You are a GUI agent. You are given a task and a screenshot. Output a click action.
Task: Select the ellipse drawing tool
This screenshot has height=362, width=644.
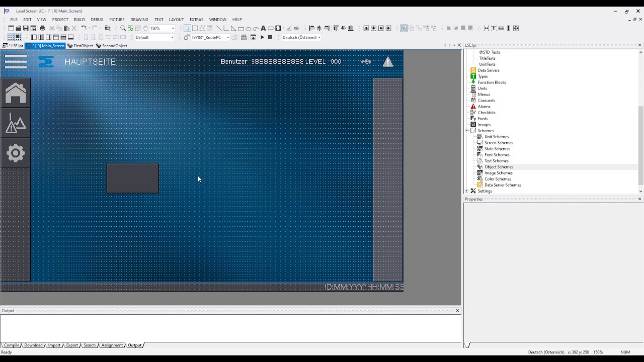click(x=248, y=28)
